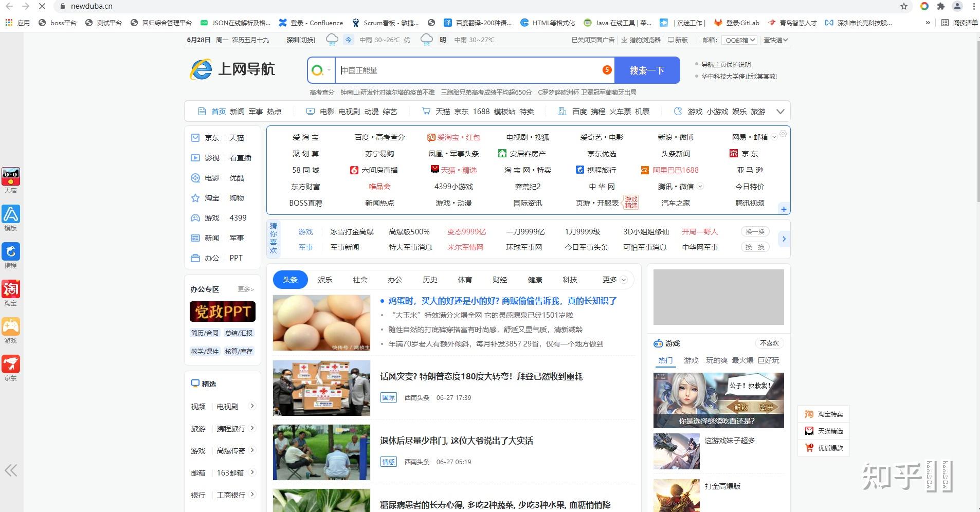
Task: Click today's weather cloud icon
Action: click(332, 40)
